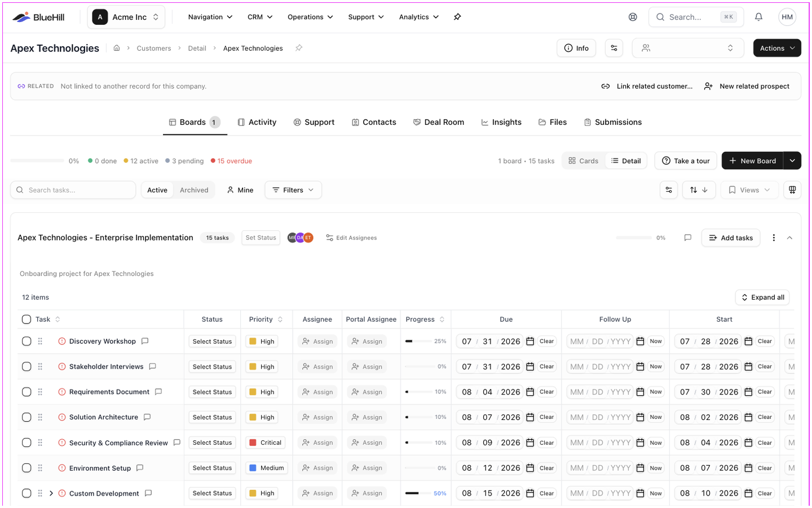812x508 pixels.
Task: Open the Analytics menu
Action: [x=419, y=17]
